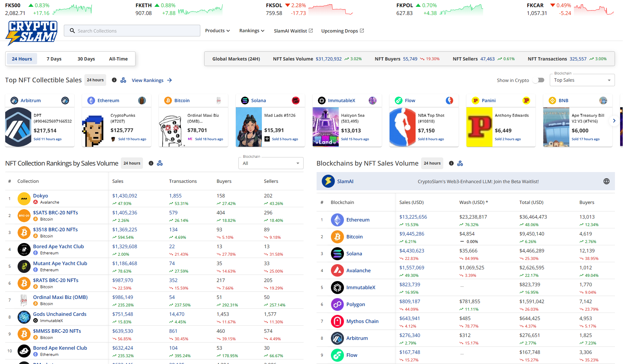Click the $SATS BRC-20 collection avatar
Screen dimensions: 626x364
pos(24,216)
